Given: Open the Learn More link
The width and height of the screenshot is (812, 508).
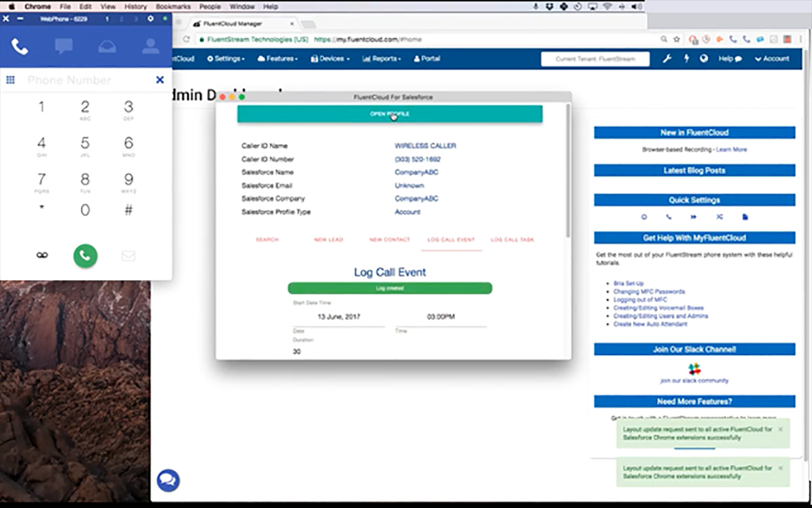Looking at the screenshot, I should click(731, 150).
